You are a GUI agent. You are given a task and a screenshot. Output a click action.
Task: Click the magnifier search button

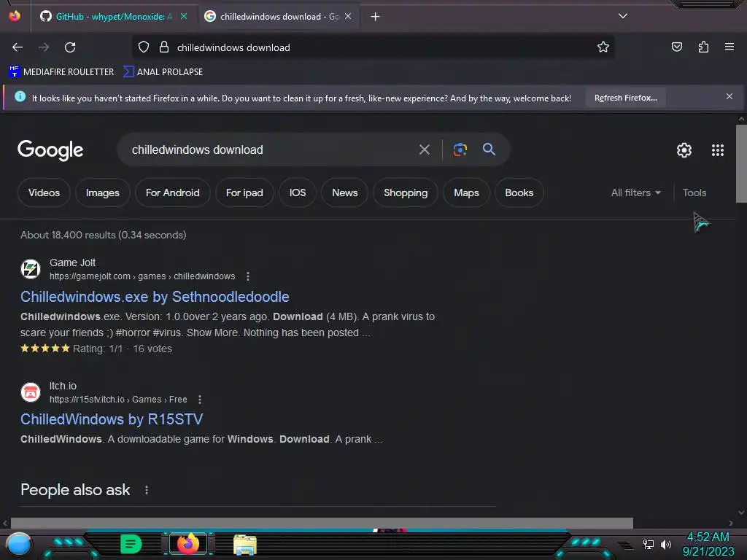(x=489, y=149)
